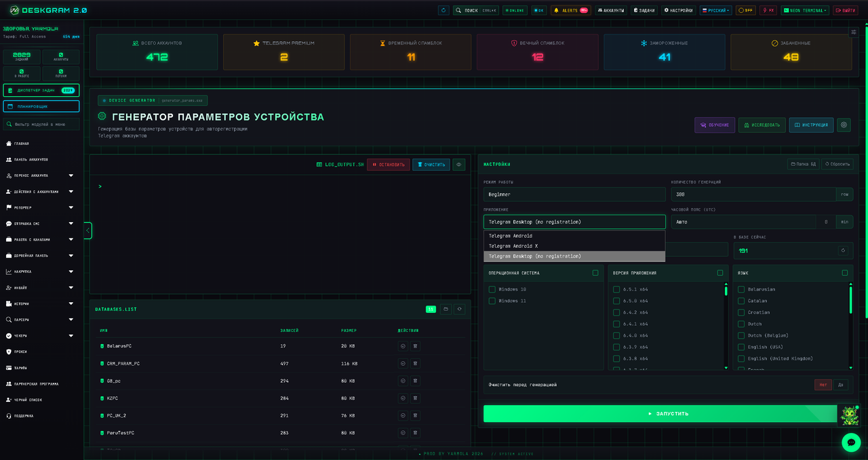868x460 pixels.
Task: Click the Очистить log button
Action: pyautogui.click(x=431, y=164)
